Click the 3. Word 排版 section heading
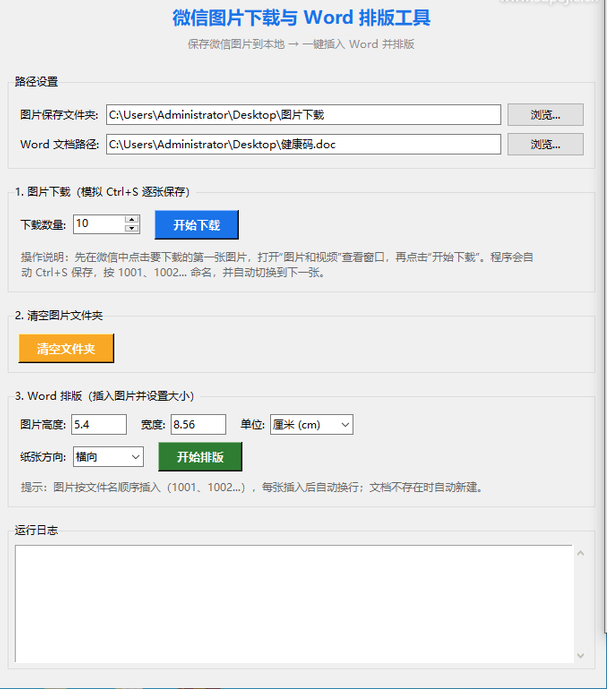 tap(104, 396)
